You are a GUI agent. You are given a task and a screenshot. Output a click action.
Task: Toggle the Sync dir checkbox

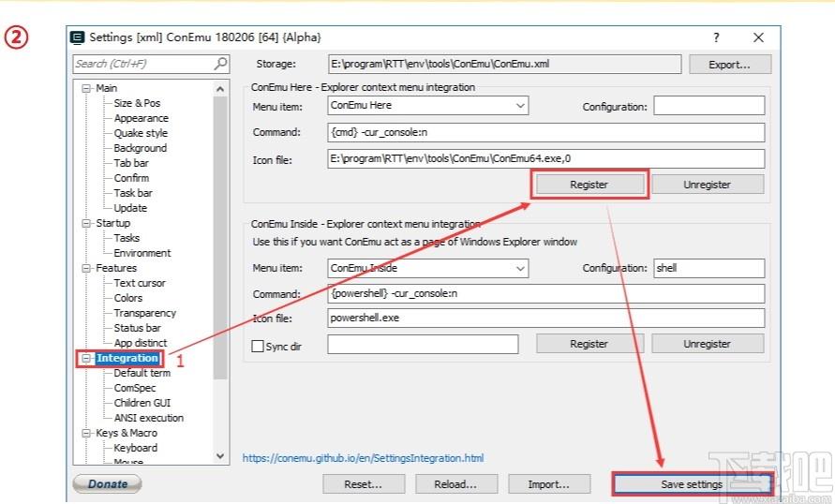[257, 346]
